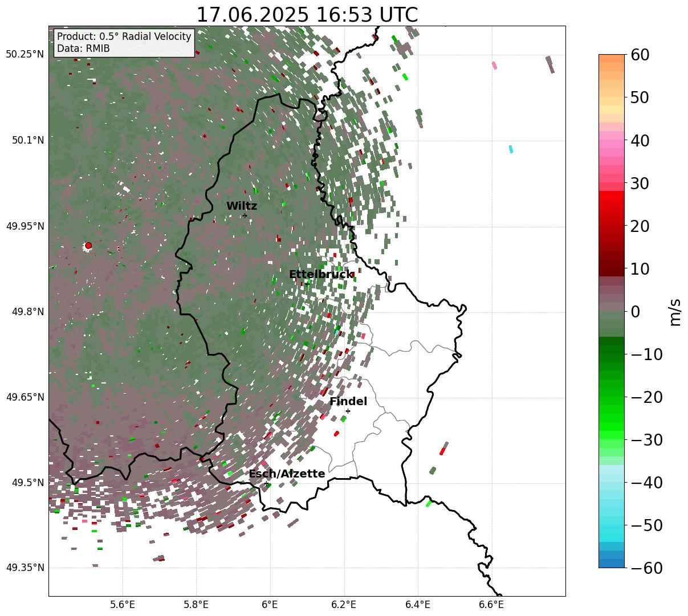Screen dimensions: 688x616
Task: Click the 49.65°N latitude tick label
Action: (25, 397)
